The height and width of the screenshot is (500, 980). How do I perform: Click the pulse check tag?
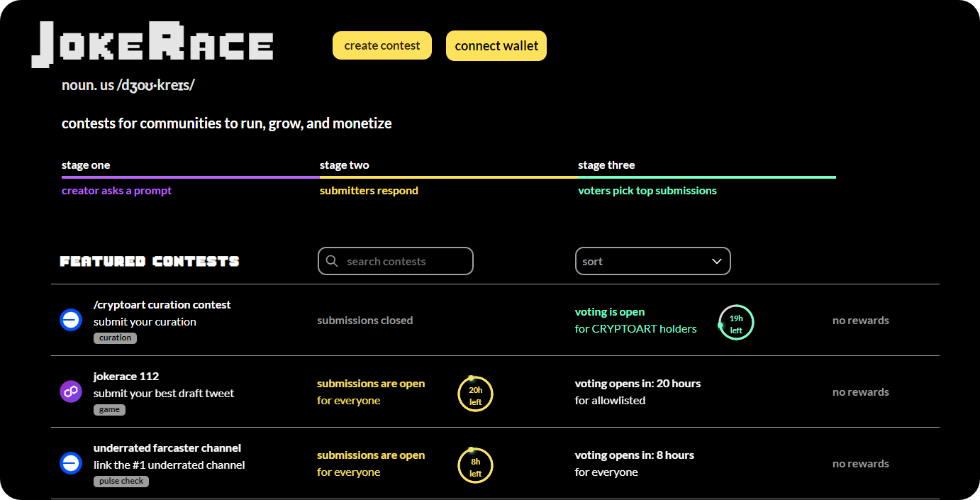121,481
